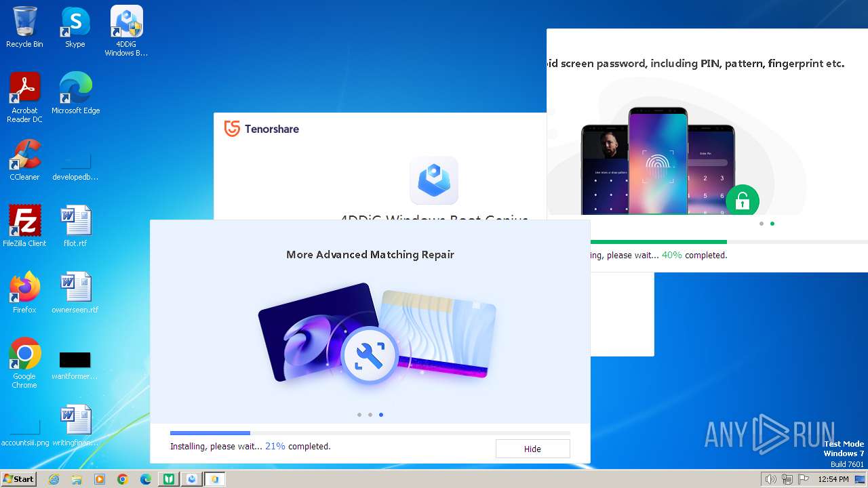868x488 pixels.
Task: Open File Explorer from taskbar
Action: coord(77,479)
